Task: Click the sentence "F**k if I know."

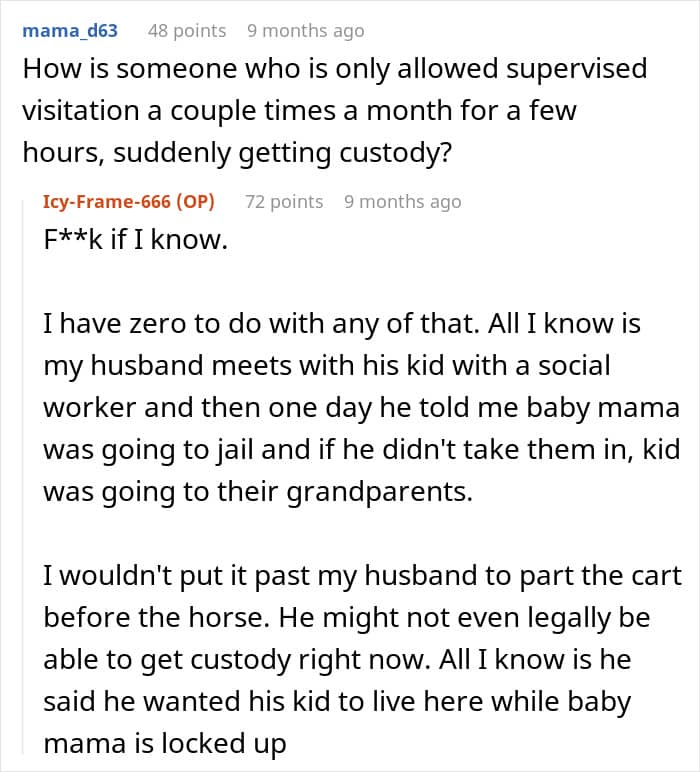Action: (136, 240)
